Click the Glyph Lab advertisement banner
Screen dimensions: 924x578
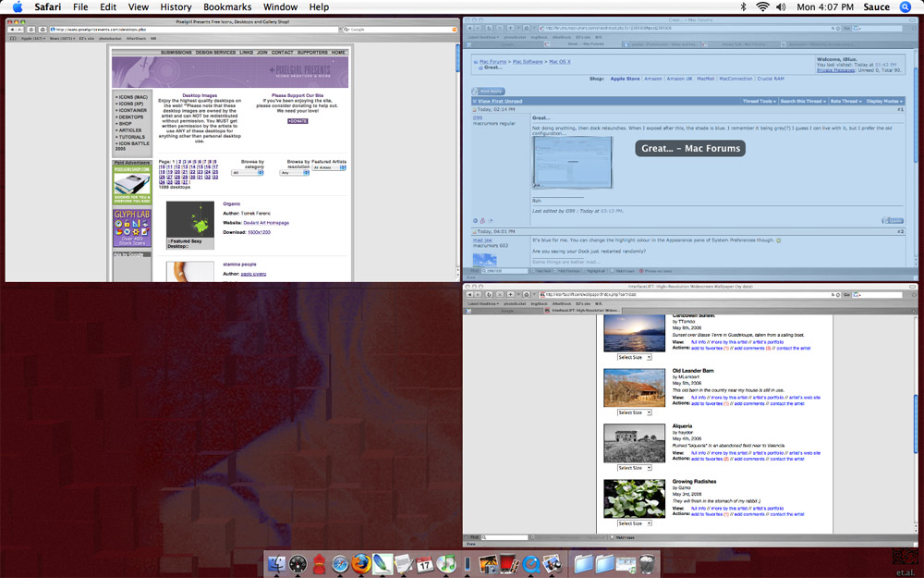[132, 228]
